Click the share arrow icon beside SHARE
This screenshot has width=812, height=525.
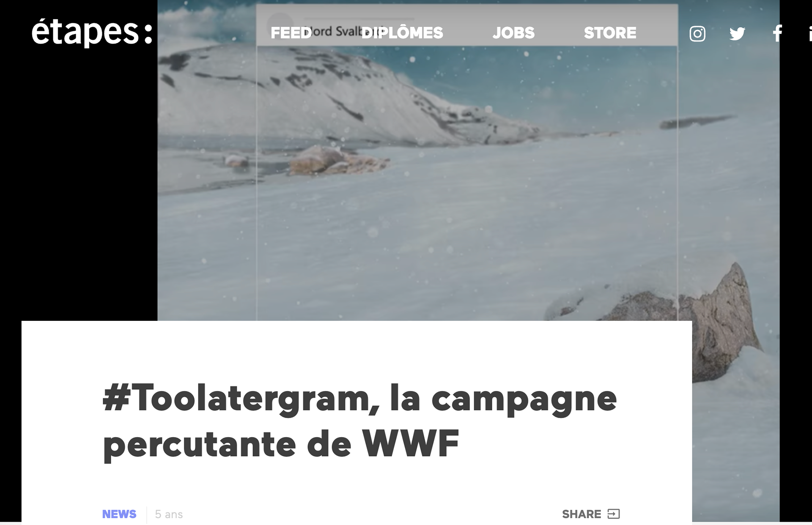coord(614,514)
